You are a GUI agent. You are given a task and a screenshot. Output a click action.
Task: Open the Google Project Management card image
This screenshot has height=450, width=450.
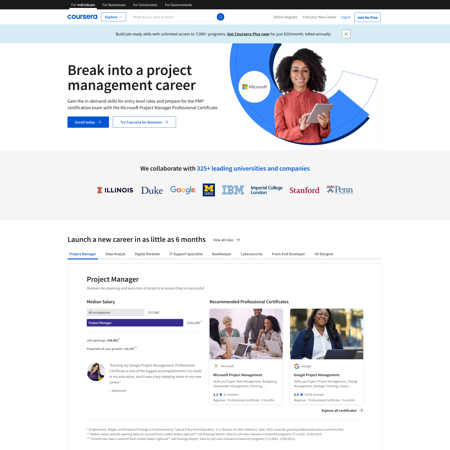(327, 334)
